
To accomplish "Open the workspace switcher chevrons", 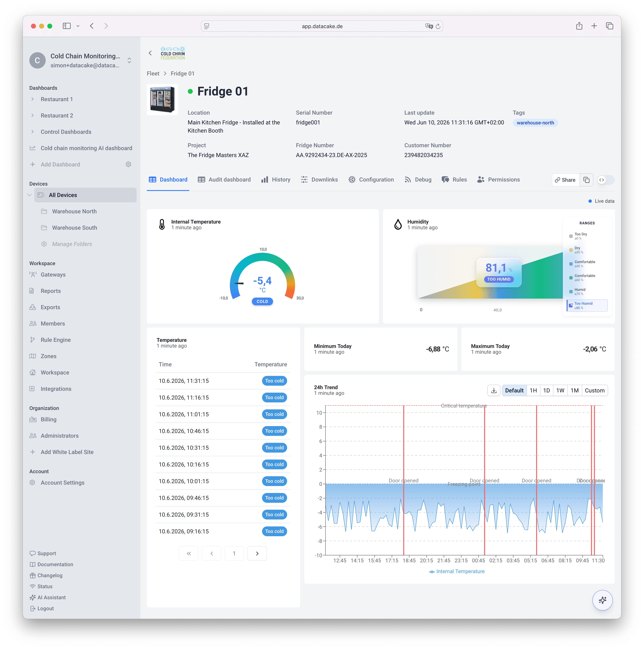I will (x=129, y=60).
